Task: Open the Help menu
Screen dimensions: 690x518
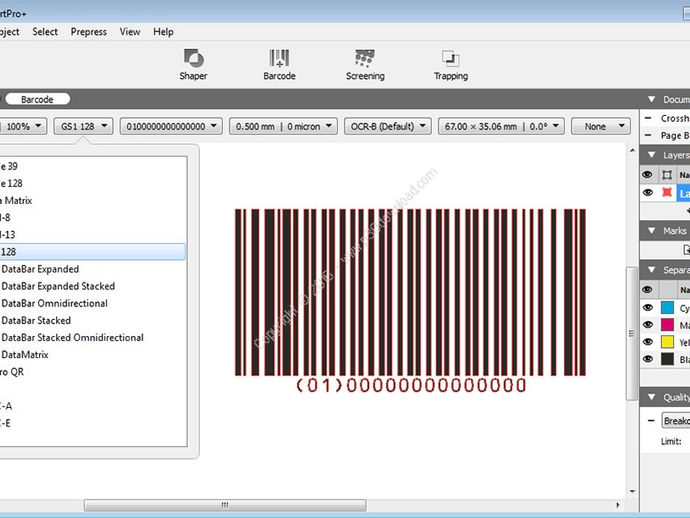Action: tap(163, 32)
